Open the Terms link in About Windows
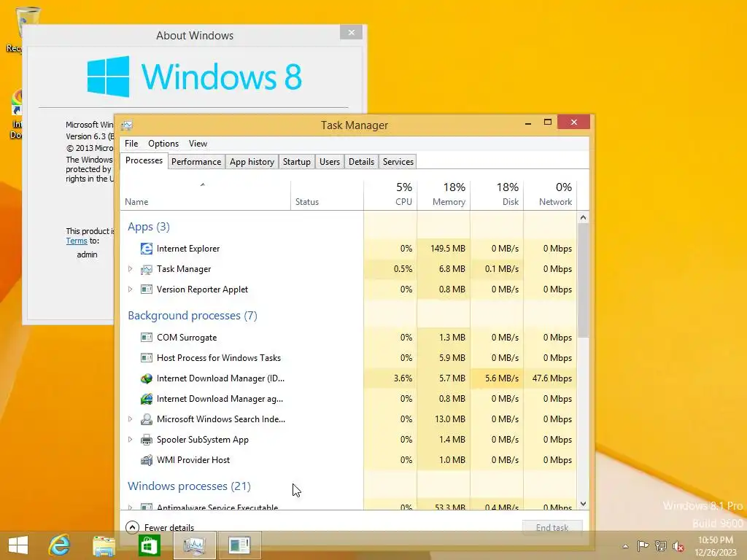This screenshot has width=747, height=560. pyautogui.click(x=77, y=241)
